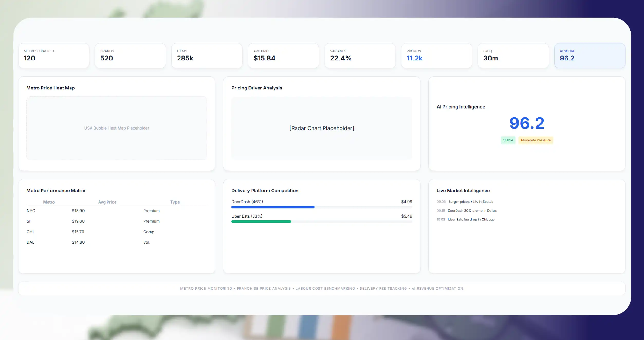The height and width of the screenshot is (340, 644).
Task: Click the Radar Chart placeholder
Action: tap(322, 128)
